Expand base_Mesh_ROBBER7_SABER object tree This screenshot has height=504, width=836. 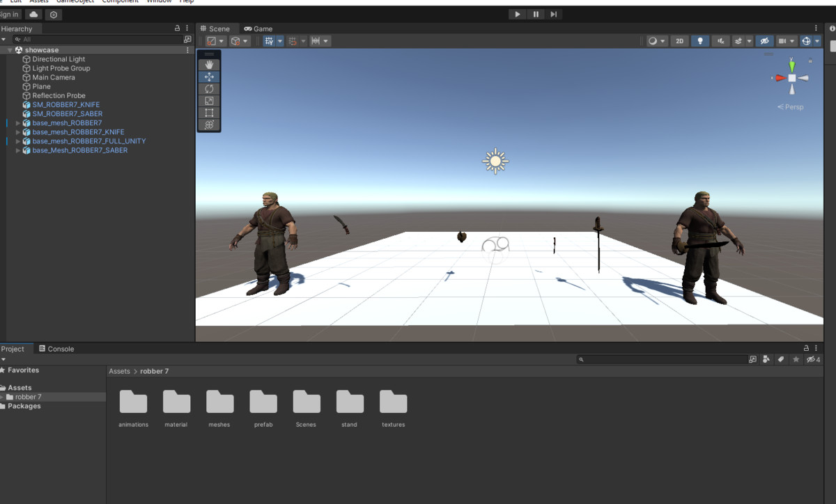point(18,150)
